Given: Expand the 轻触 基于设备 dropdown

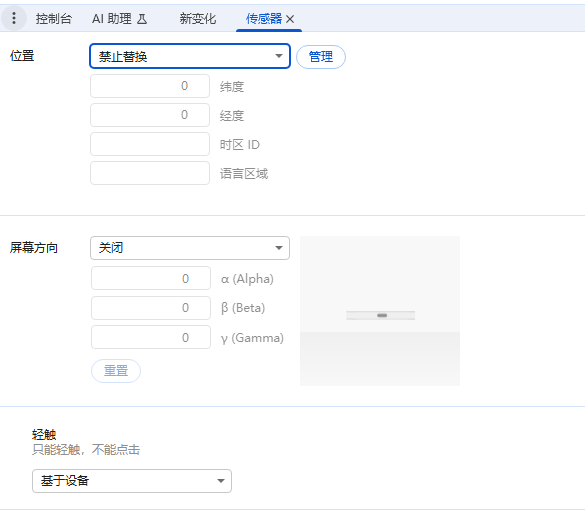Looking at the screenshot, I should 132,481.
